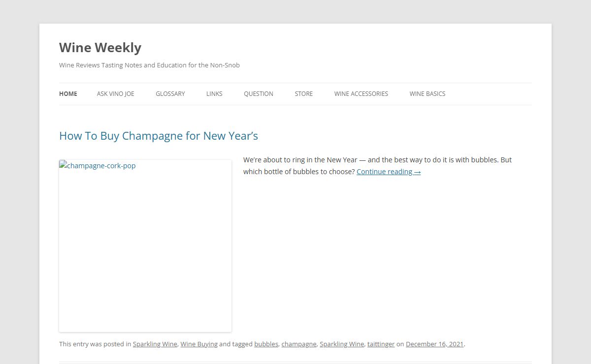The height and width of the screenshot is (364, 591).
Task: Follow the 'Continue reading →' link
Action: click(389, 172)
